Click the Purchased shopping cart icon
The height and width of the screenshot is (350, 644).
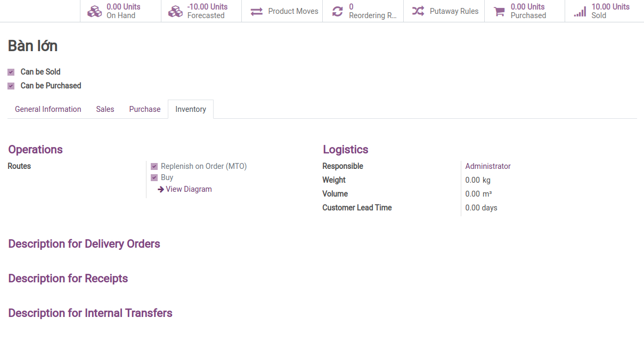coord(499,11)
